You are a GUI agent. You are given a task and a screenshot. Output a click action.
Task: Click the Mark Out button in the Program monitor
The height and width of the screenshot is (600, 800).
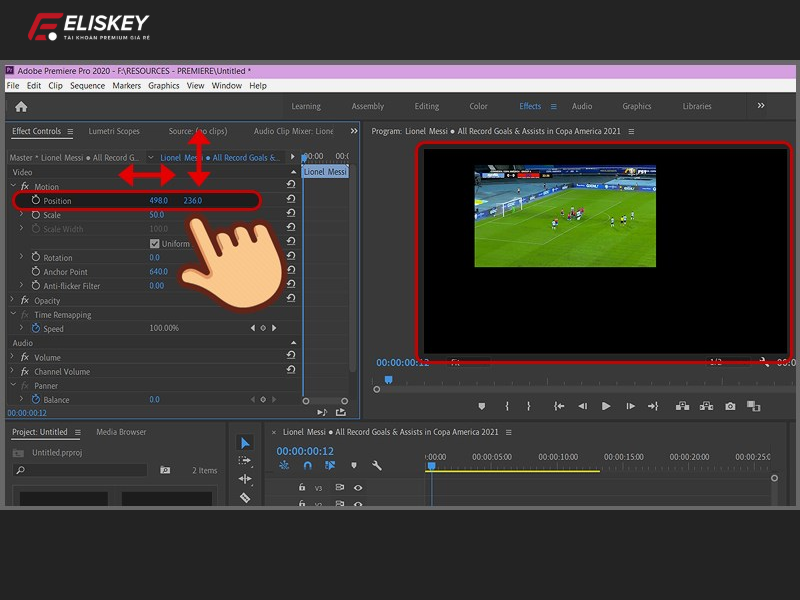pyautogui.click(x=529, y=406)
